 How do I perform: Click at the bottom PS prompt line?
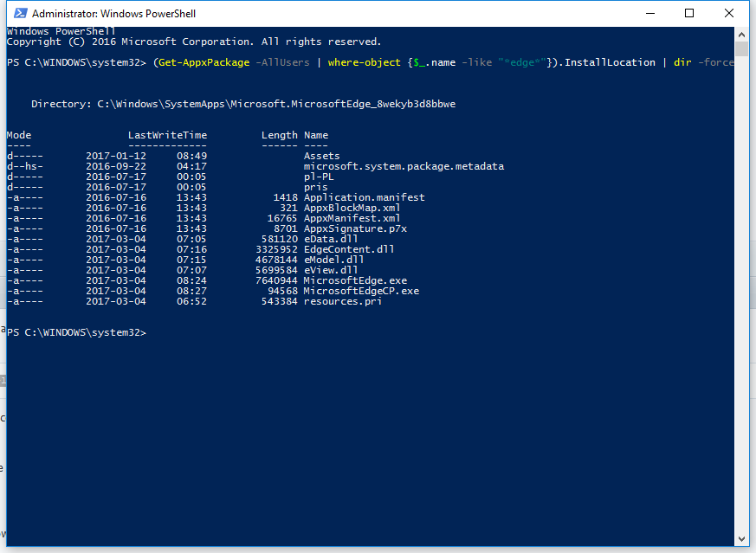pos(76,332)
